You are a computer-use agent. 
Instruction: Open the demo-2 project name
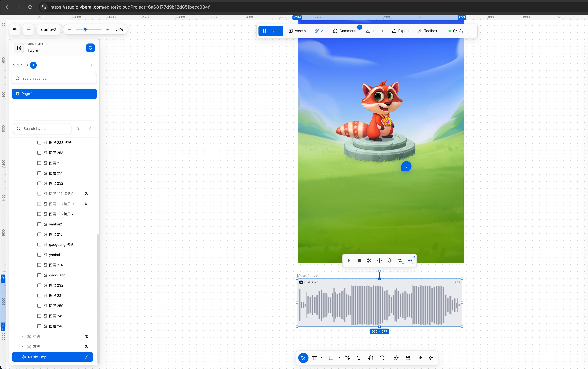[x=49, y=29]
